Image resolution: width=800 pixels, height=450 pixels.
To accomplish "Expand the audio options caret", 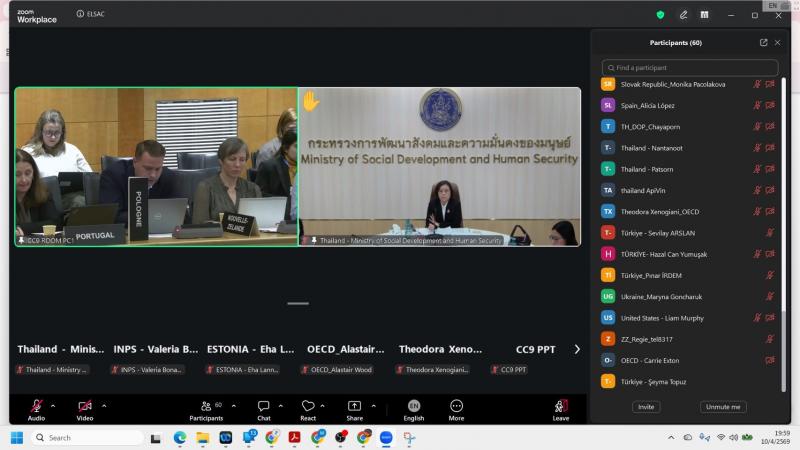I will 53,406.
